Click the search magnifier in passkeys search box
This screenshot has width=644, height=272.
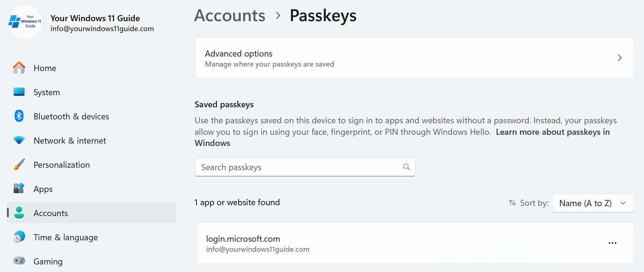point(406,167)
